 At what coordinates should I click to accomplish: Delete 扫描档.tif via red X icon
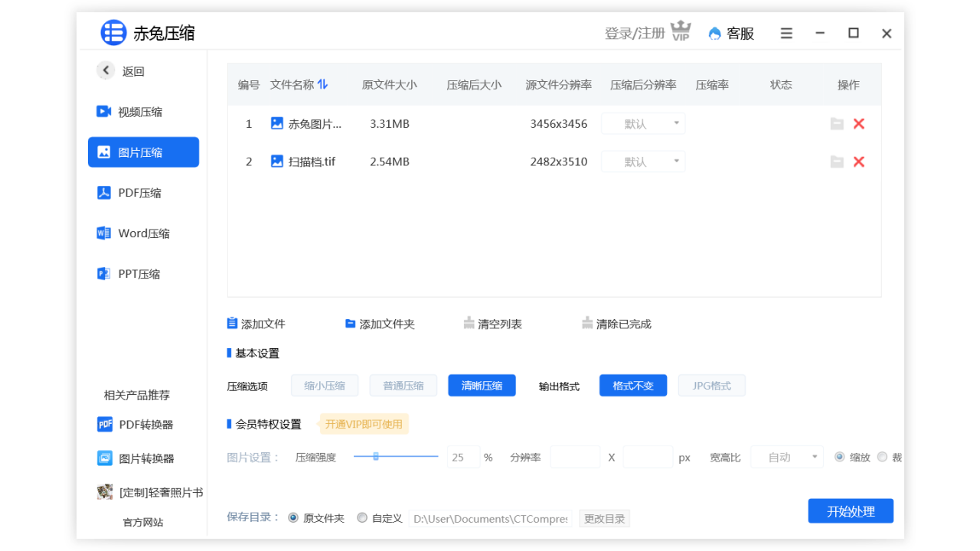(x=858, y=161)
